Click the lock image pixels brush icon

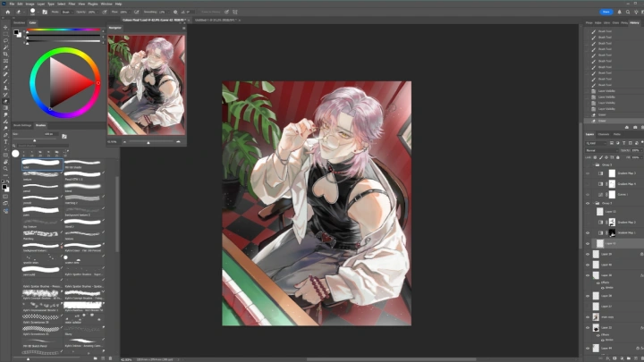pyautogui.click(x=600, y=157)
